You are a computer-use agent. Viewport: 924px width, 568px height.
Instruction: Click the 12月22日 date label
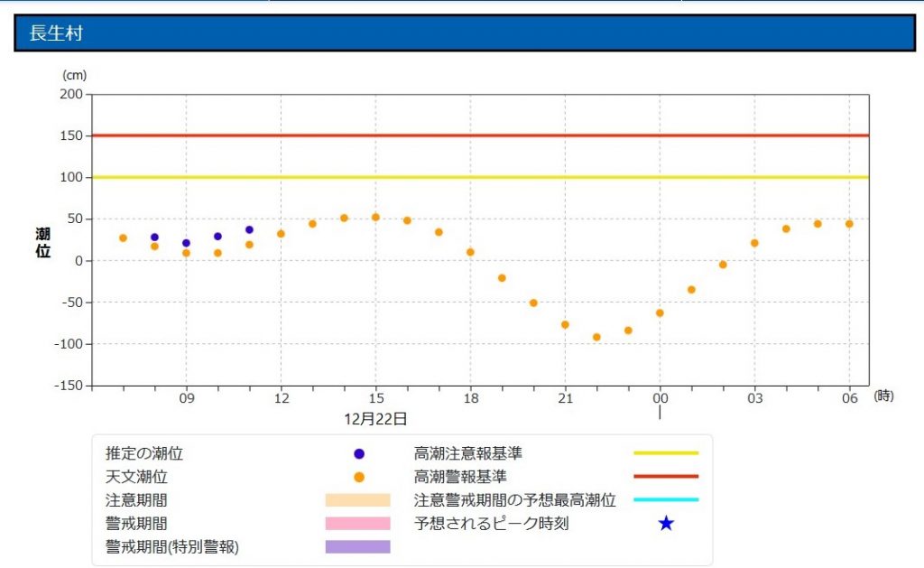tap(376, 419)
